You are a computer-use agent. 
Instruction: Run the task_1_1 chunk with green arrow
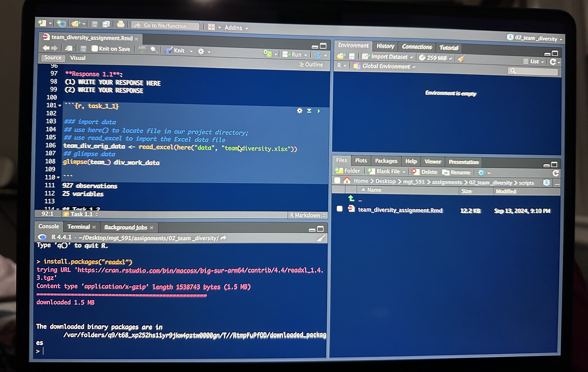click(319, 111)
